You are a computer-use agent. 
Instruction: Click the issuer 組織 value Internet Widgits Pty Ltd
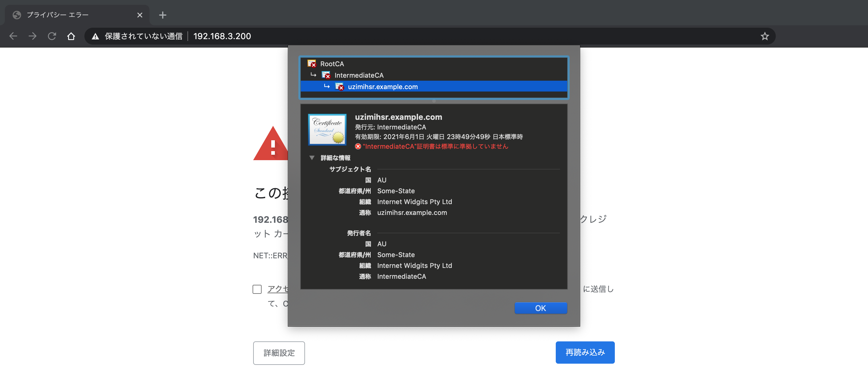414,266
